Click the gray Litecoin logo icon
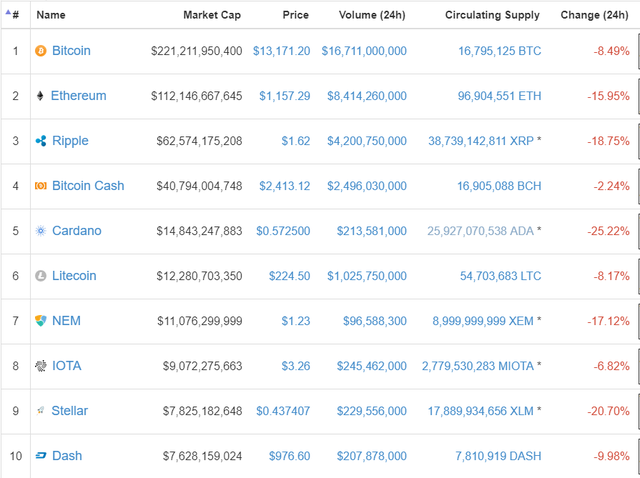The image size is (640, 478). tap(41, 276)
